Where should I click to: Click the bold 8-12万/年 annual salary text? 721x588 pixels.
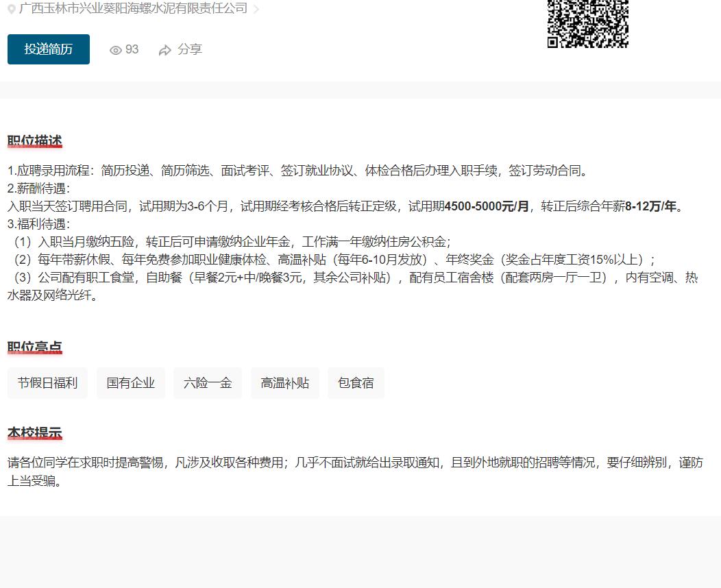[x=650, y=206]
